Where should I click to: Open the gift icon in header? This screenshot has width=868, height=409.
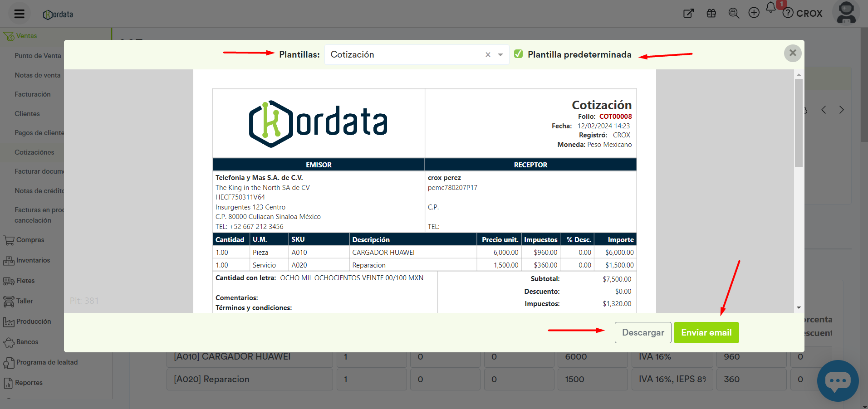tap(711, 13)
